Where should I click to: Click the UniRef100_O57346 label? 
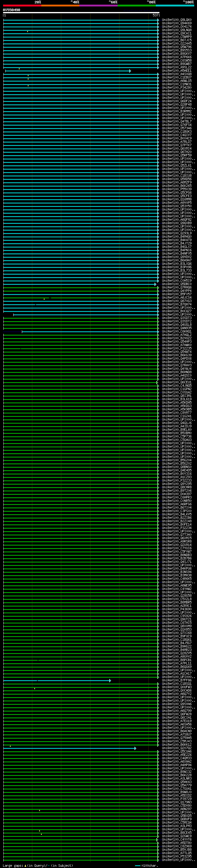coord(176,128)
